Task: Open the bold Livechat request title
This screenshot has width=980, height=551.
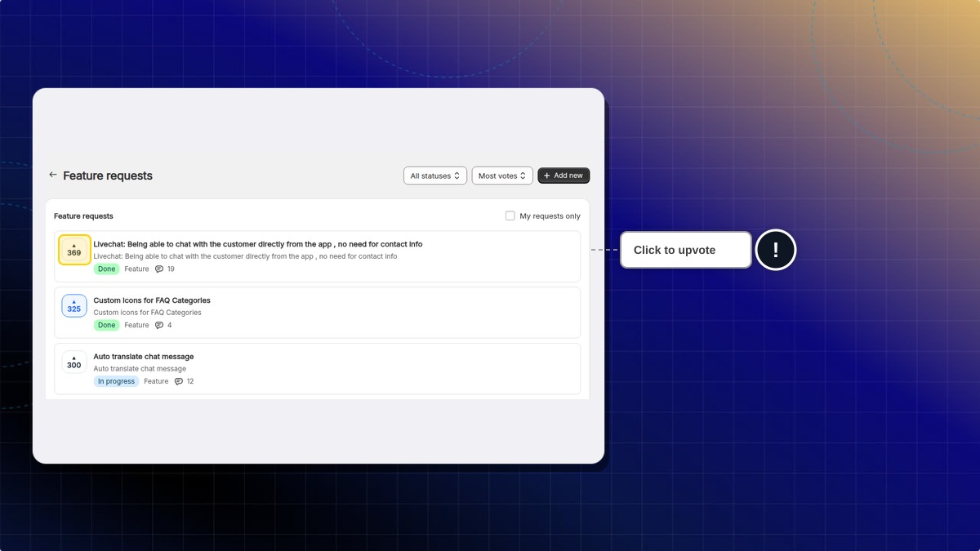Action: (258, 244)
